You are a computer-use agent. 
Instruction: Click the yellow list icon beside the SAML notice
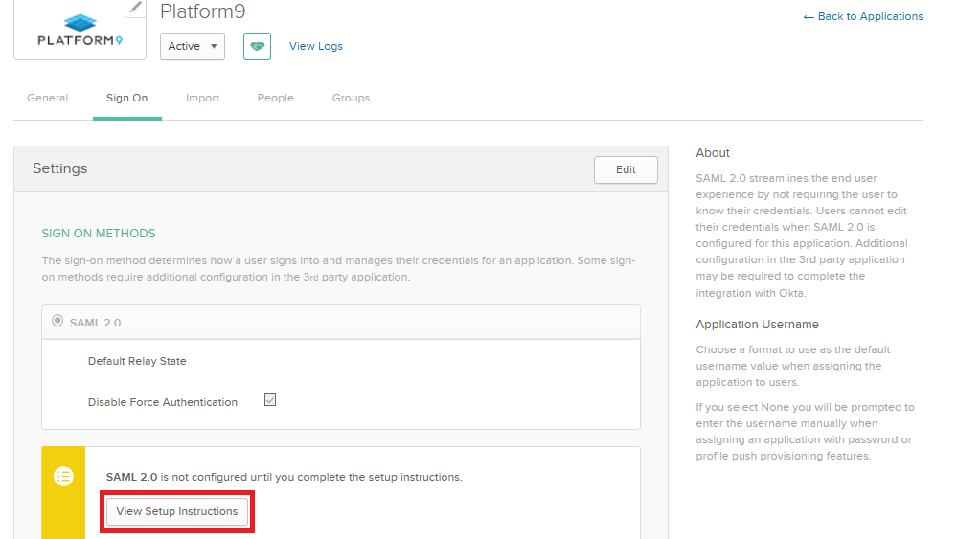tap(63, 476)
